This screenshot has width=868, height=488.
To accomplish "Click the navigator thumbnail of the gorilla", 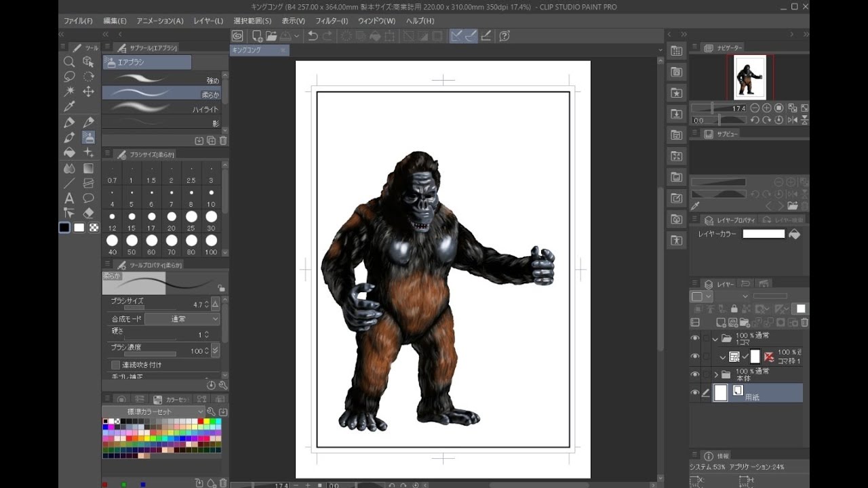I will pyautogui.click(x=749, y=77).
